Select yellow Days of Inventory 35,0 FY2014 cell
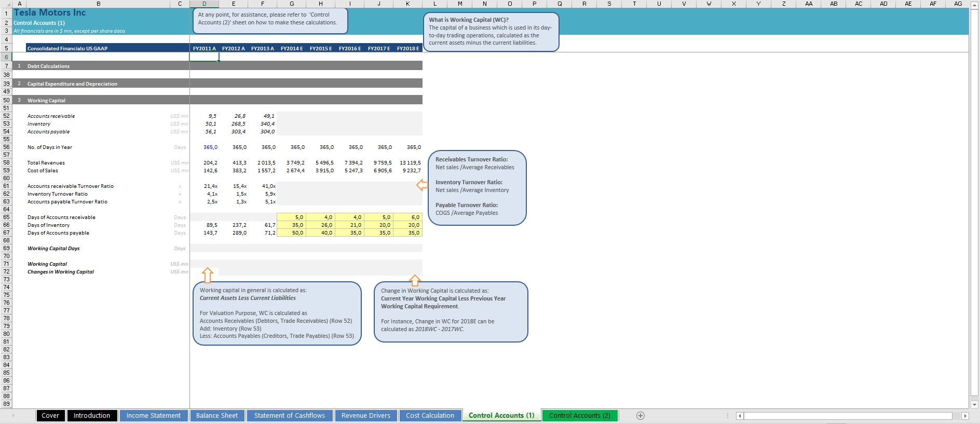The width and height of the screenshot is (980, 424). (292, 225)
